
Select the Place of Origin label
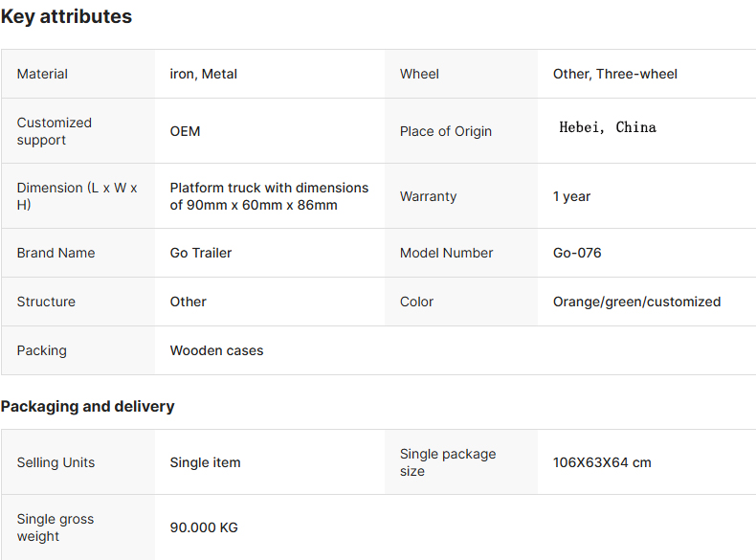click(446, 131)
